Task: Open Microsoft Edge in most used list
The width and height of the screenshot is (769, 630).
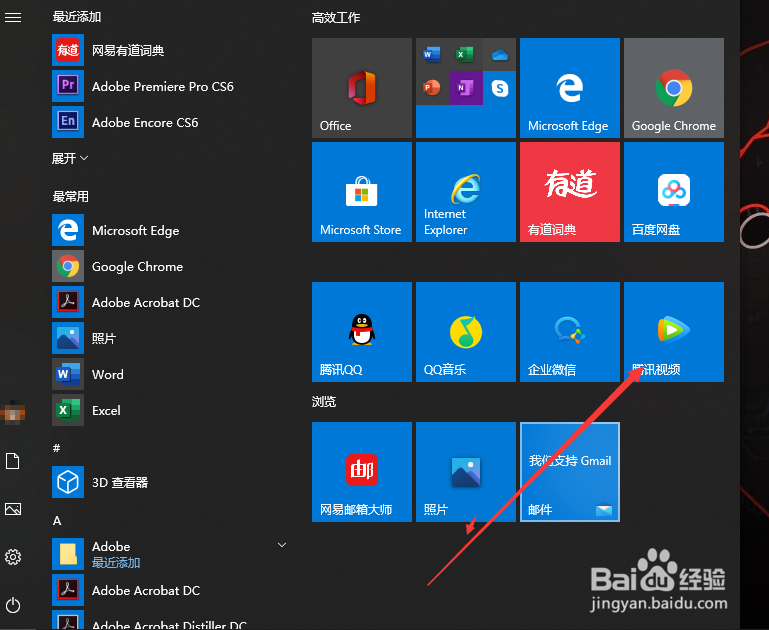Action: 169,230
